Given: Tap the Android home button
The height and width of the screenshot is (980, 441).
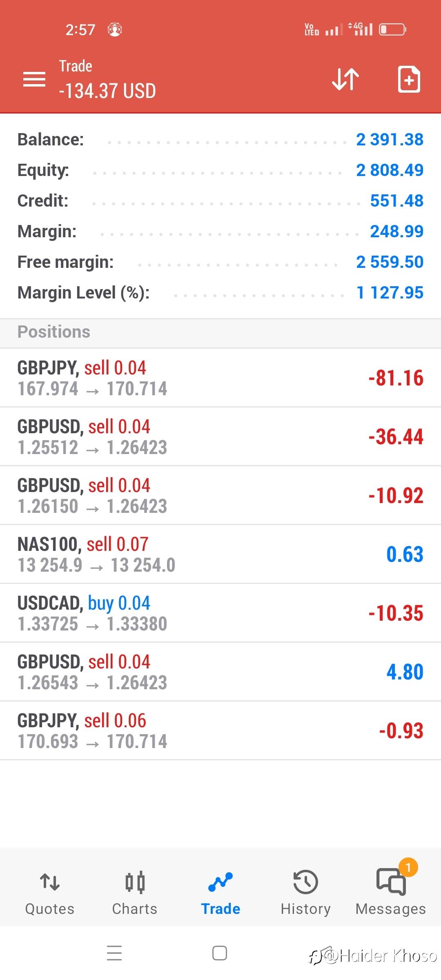Looking at the screenshot, I should click(220, 953).
